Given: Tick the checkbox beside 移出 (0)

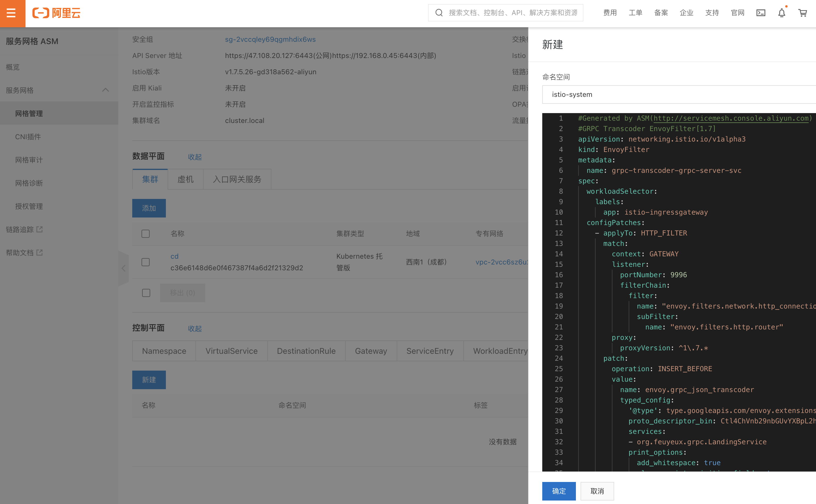Looking at the screenshot, I should point(146,293).
